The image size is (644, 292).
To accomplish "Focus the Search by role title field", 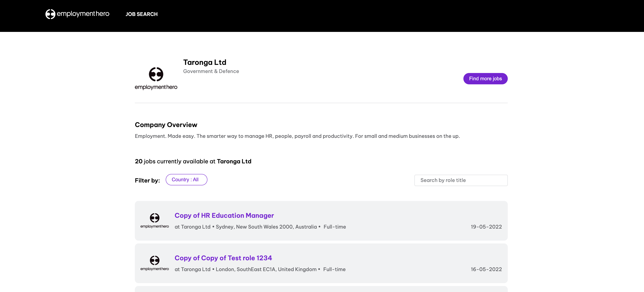I will click(x=461, y=180).
